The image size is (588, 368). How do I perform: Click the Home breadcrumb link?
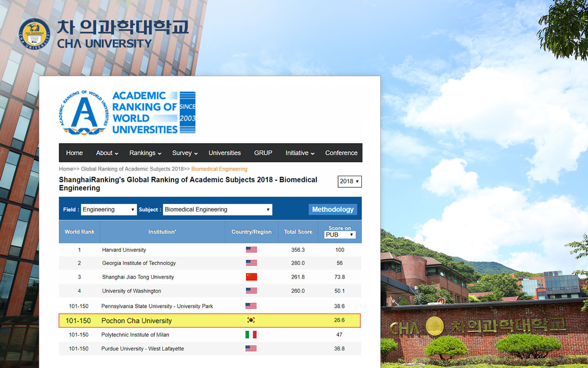coord(66,169)
